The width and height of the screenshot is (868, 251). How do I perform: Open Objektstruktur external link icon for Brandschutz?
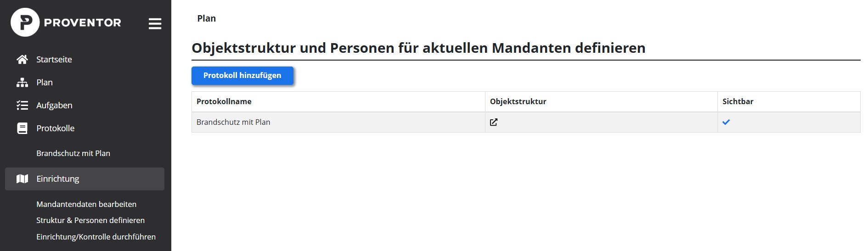tap(494, 122)
